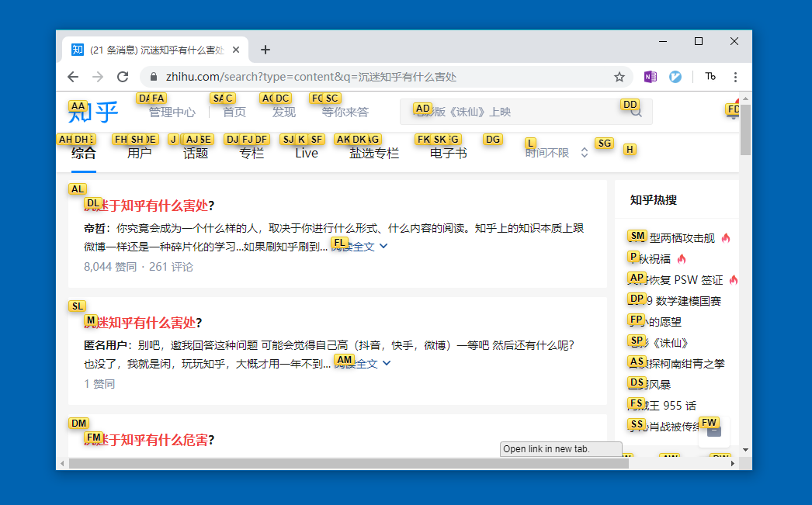The width and height of the screenshot is (812, 505).
Task: Click the 帝哲 author name
Action: tap(95, 228)
